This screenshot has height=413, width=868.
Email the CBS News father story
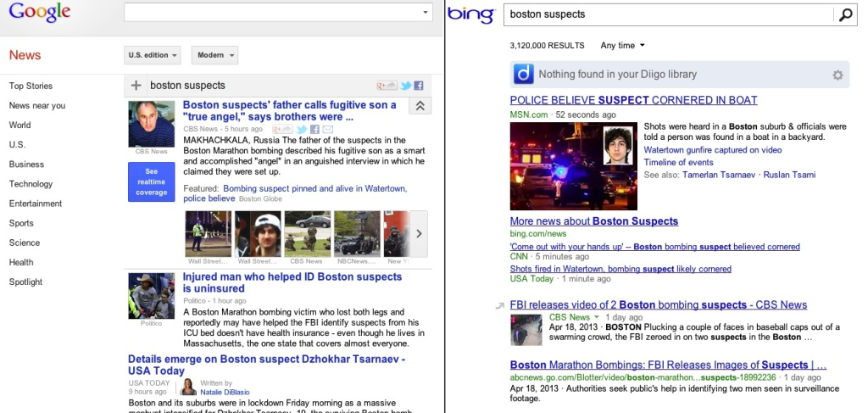click(328, 129)
